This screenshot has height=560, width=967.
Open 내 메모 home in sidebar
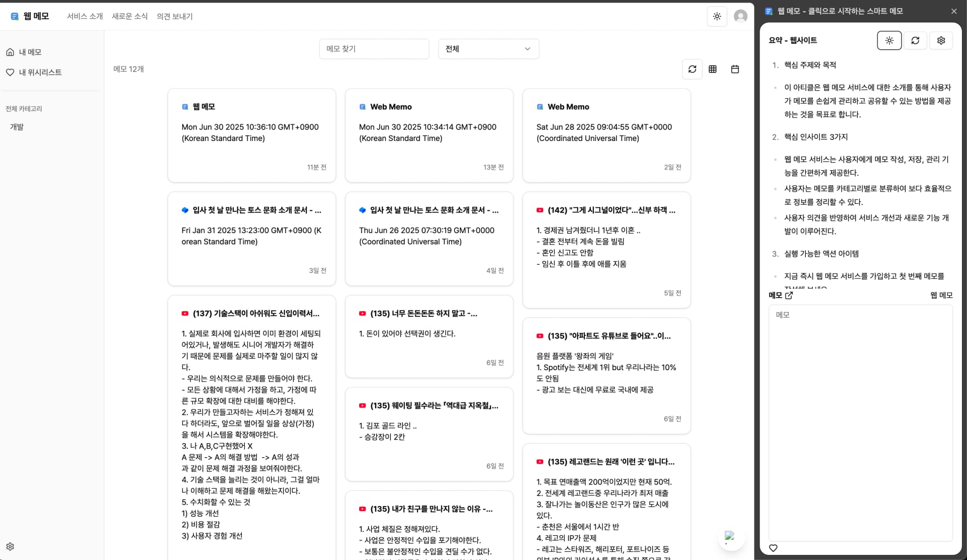pyautogui.click(x=24, y=52)
